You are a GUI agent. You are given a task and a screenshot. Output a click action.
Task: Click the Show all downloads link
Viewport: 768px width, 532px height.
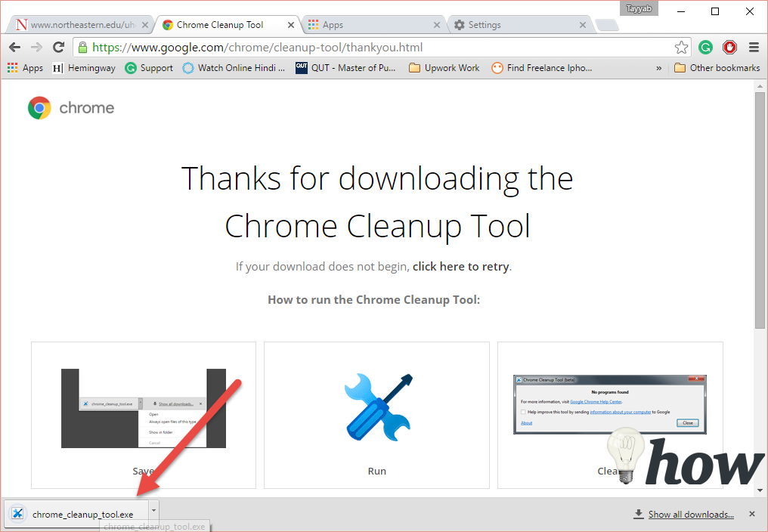pos(691,515)
